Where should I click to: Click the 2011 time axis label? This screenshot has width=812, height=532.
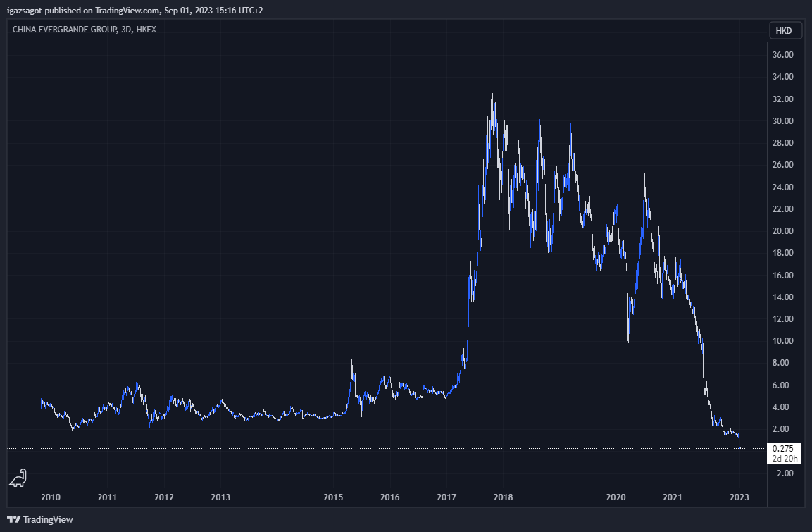tap(107, 497)
